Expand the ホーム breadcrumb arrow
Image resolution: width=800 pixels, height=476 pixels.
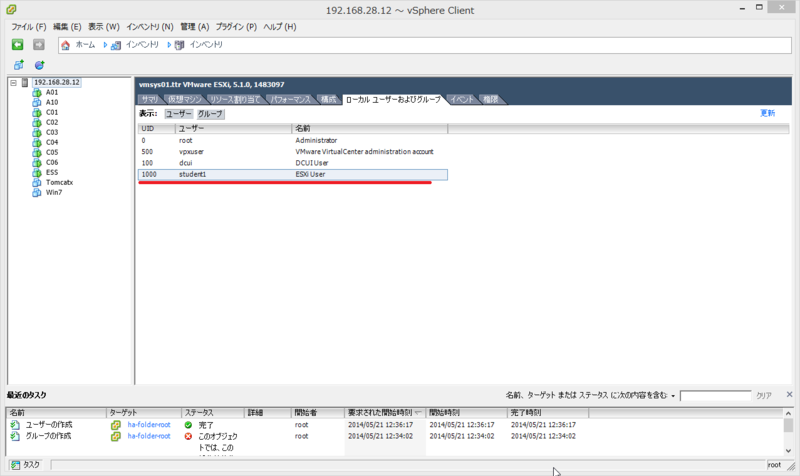tap(105, 45)
